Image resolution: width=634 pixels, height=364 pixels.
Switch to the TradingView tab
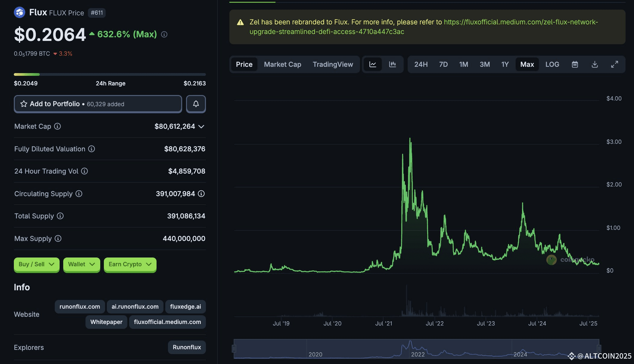point(333,64)
